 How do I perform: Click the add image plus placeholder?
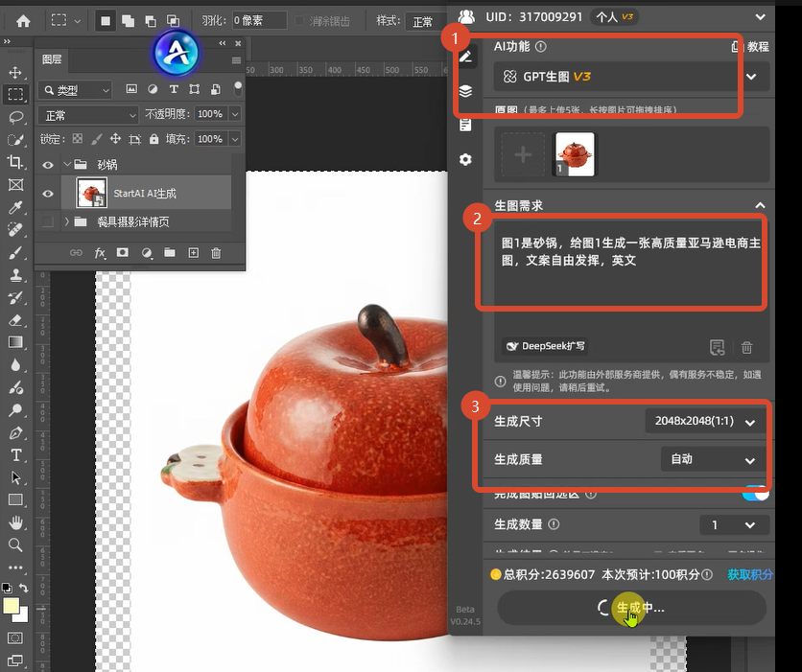point(523,154)
